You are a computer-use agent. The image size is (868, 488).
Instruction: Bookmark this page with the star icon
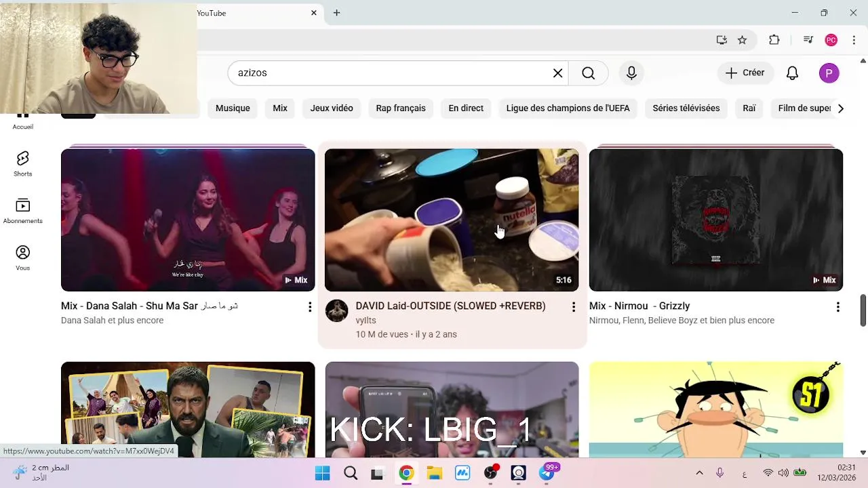coord(742,40)
